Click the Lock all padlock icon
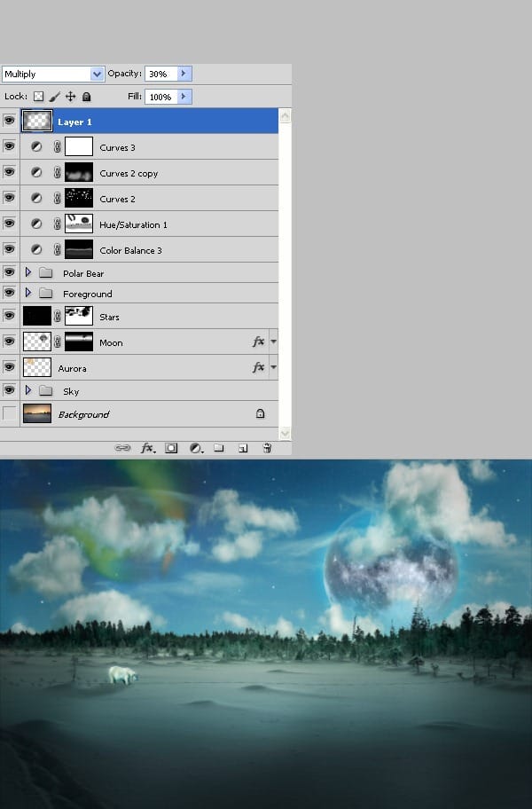532x809 pixels. coord(86,97)
